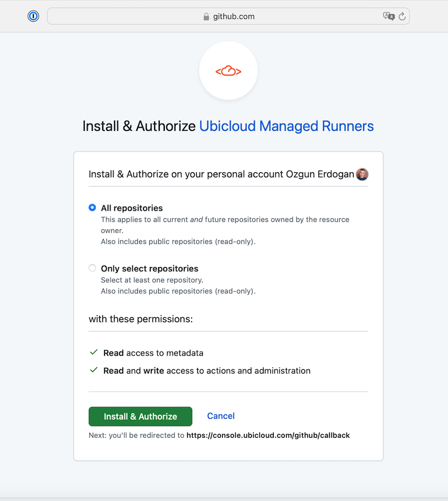Click the translate page icon

click(x=388, y=16)
